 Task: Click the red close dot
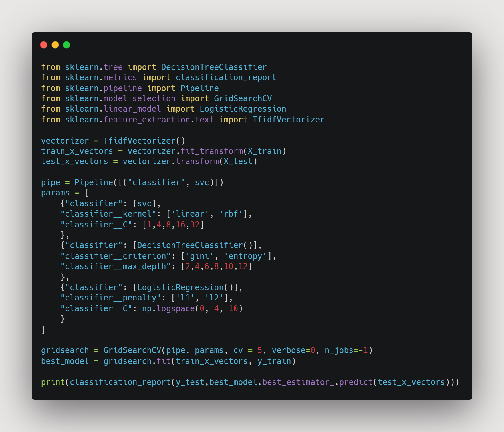(x=44, y=45)
